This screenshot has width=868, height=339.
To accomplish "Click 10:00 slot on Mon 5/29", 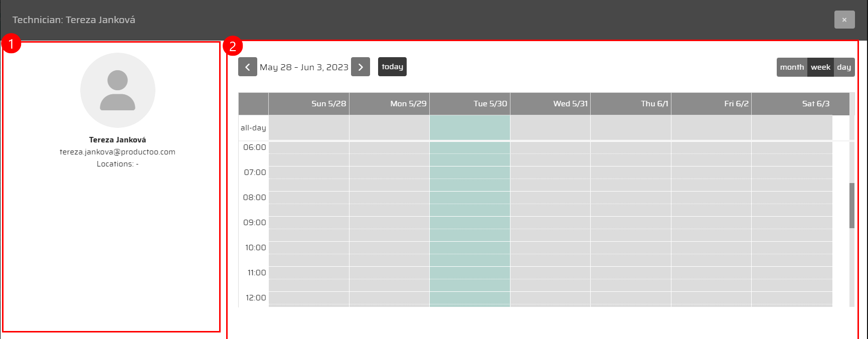I will pyautogui.click(x=389, y=248).
